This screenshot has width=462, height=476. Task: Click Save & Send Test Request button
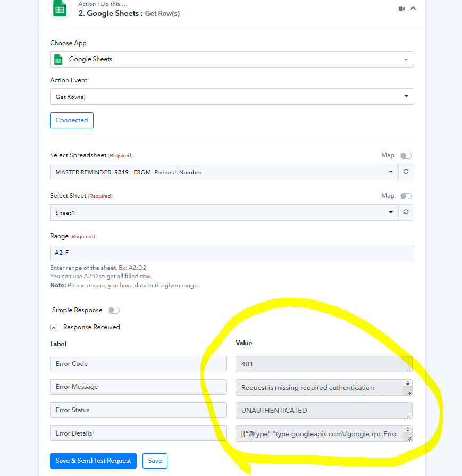point(93,461)
